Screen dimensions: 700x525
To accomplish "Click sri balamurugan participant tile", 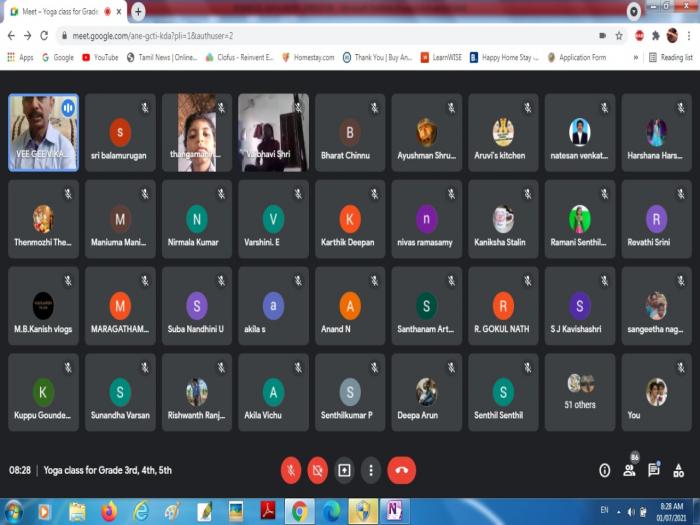I will click(120, 133).
